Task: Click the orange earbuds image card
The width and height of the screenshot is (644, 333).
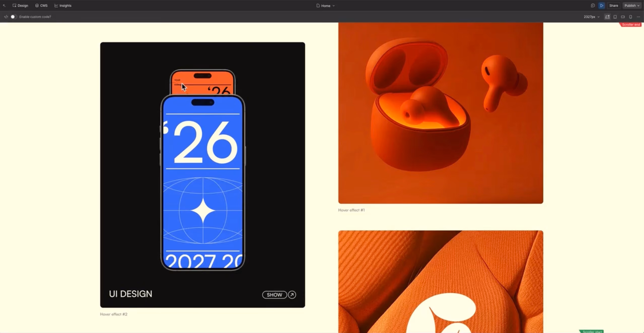Action: [441, 113]
